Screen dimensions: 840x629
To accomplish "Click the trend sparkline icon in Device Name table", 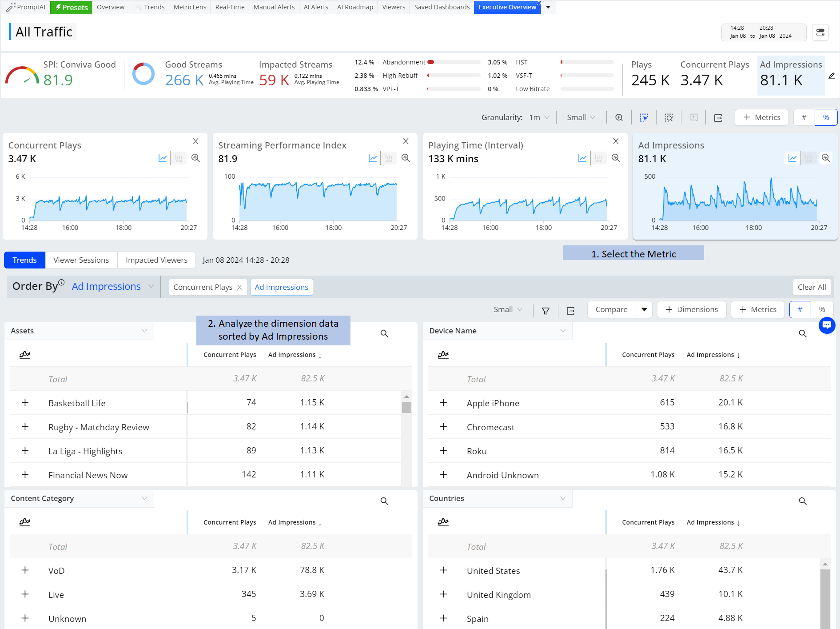I will (443, 355).
